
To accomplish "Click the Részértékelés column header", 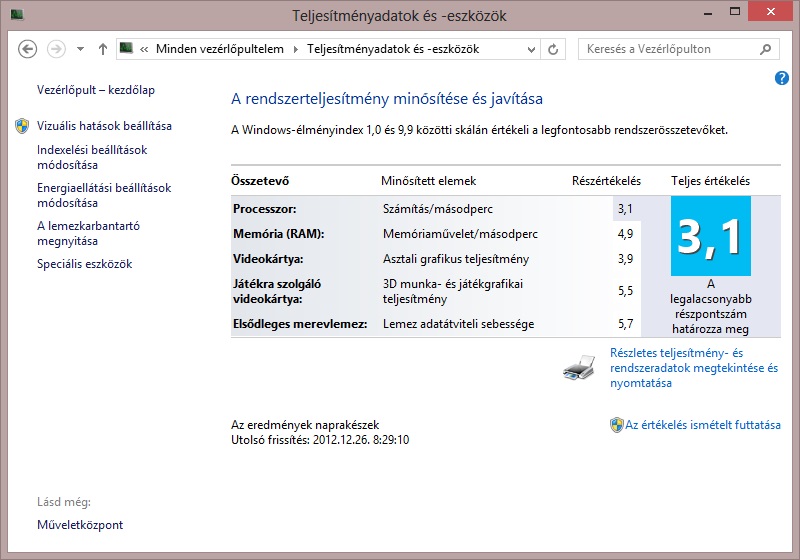I will (x=606, y=181).
